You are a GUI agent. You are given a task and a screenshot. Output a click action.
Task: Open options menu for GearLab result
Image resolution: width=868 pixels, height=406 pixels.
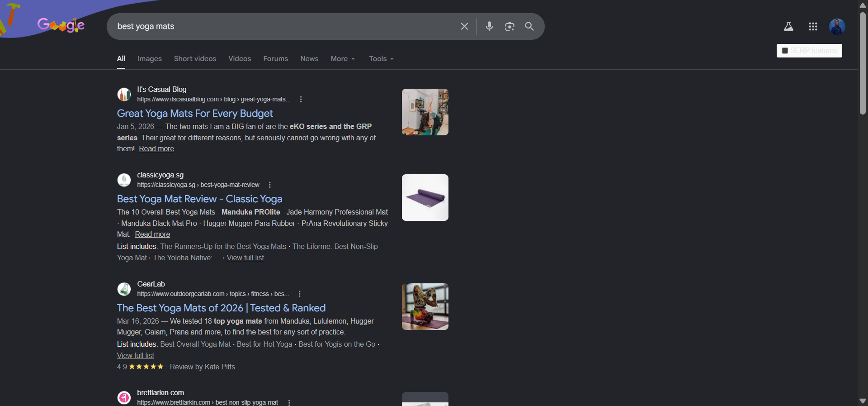pyautogui.click(x=300, y=294)
